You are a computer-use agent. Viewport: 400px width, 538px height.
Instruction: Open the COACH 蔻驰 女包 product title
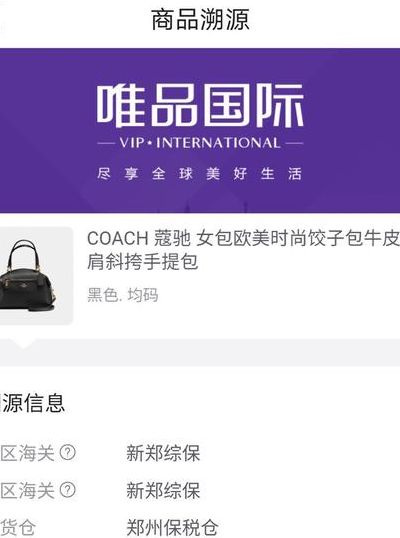243,250
